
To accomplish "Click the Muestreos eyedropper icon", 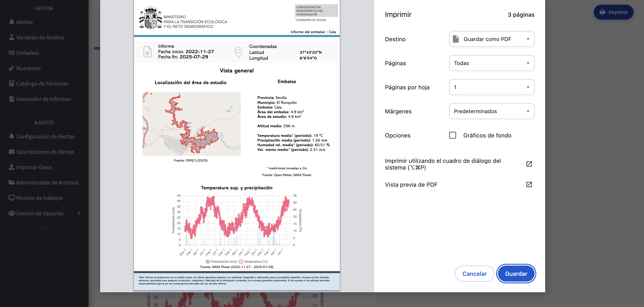I will 12,68.
